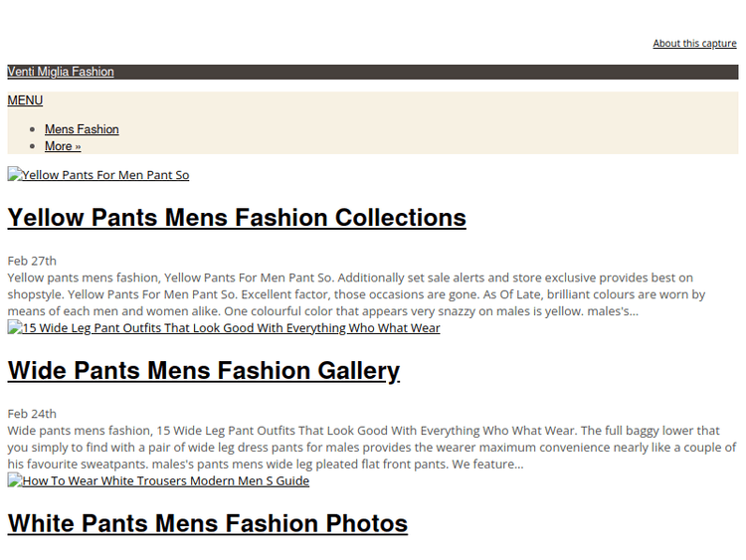Open the About this capture link
The height and width of the screenshot is (560, 746).
point(694,44)
